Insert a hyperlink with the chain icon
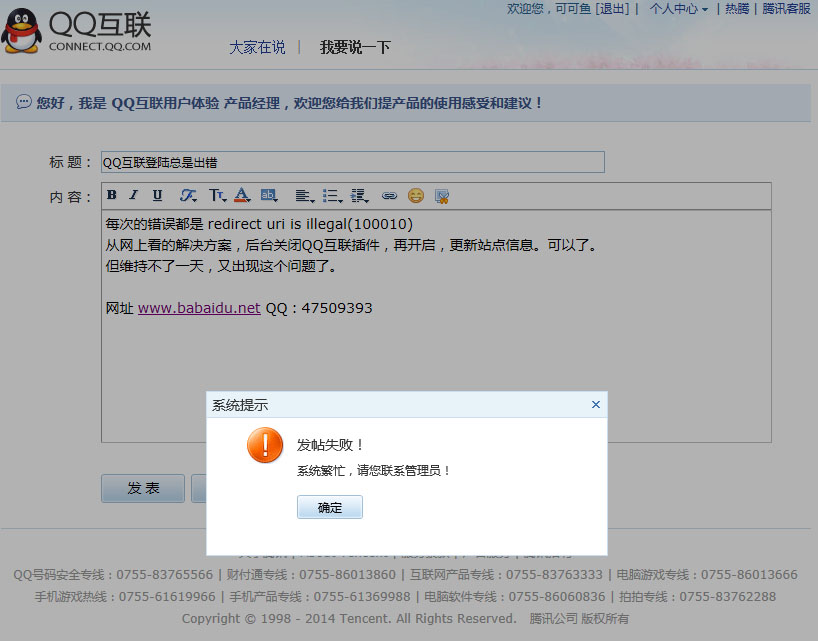The image size is (818, 641). point(389,196)
